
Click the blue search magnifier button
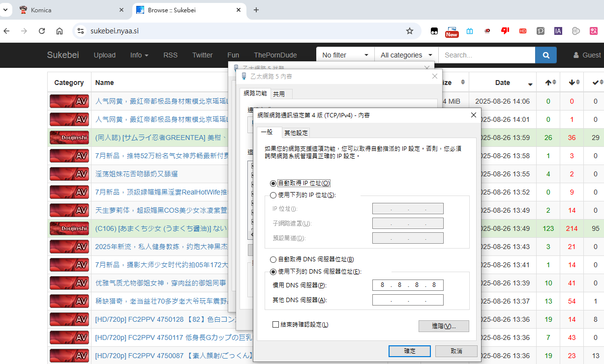point(546,55)
